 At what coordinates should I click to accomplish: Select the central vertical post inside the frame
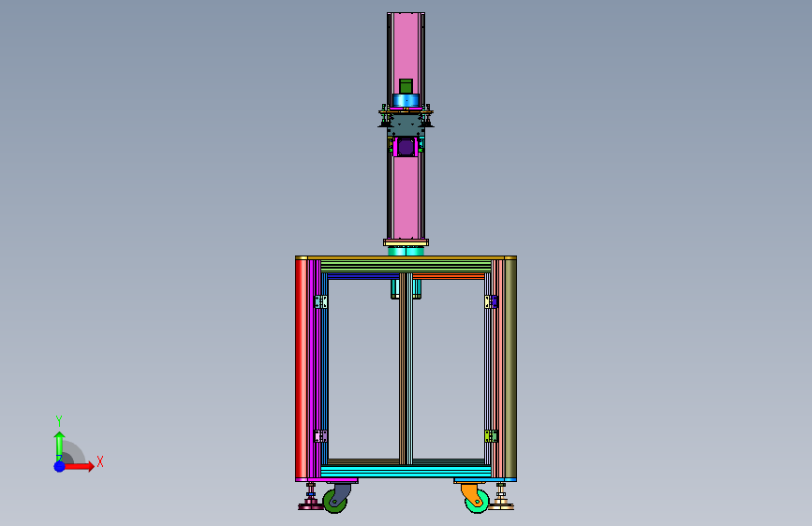(x=406, y=369)
